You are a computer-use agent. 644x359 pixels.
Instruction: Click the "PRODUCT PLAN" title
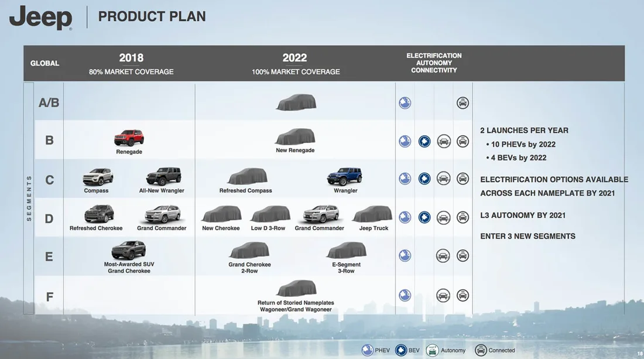pyautogui.click(x=152, y=16)
